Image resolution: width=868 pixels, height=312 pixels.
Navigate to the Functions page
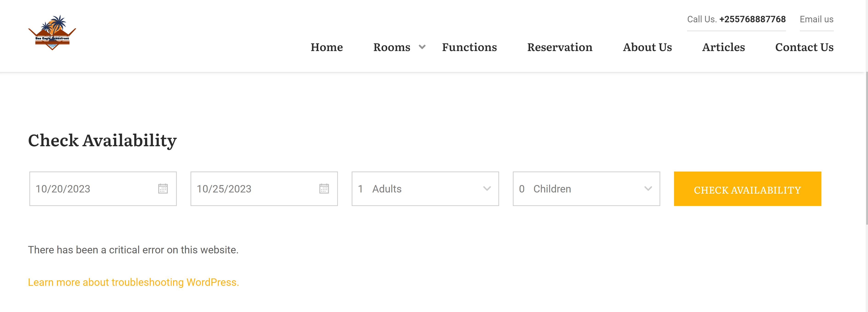(x=469, y=47)
